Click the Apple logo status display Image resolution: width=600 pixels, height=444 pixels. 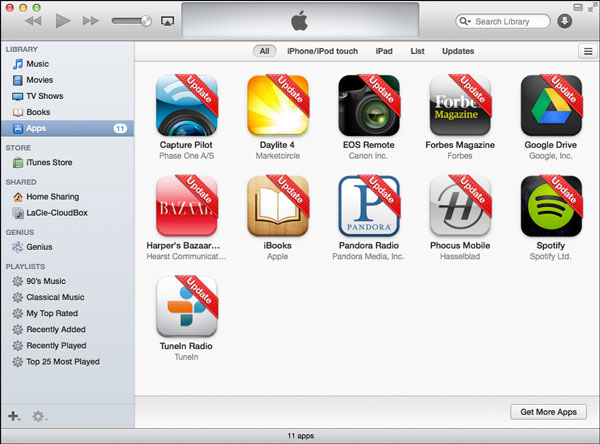[x=300, y=20]
